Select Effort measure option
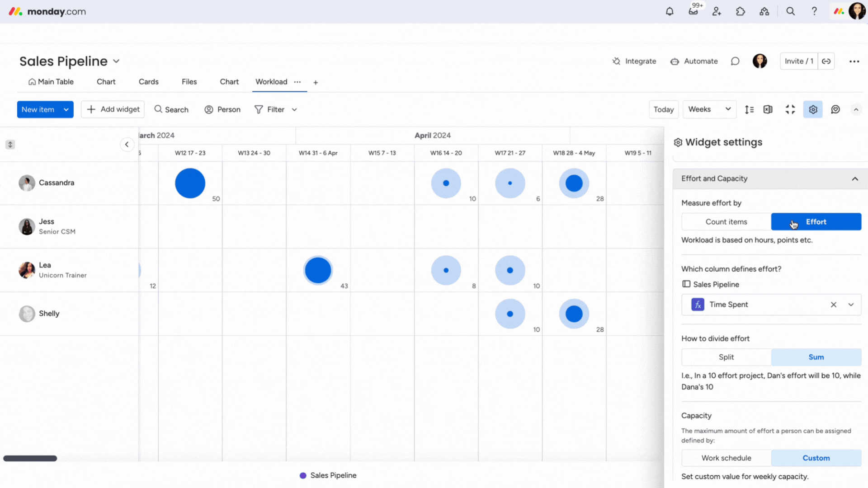The height and width of the screenshot is (488, 868). [816, 222]
